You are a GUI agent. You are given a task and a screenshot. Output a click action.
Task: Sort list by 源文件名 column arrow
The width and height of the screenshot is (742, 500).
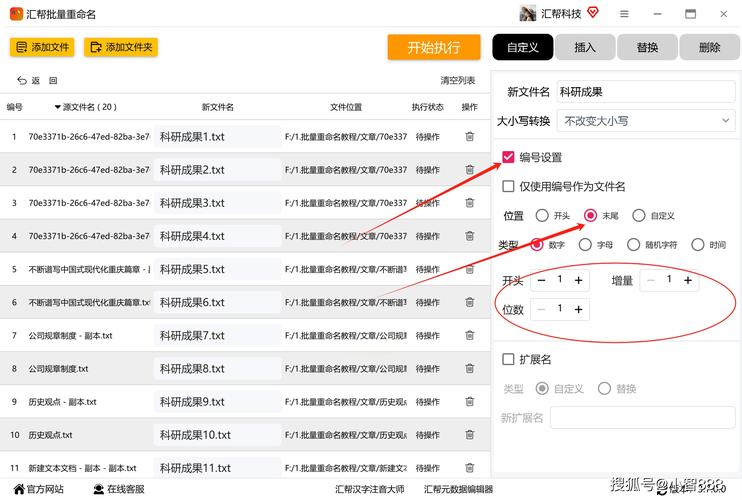click(x=57, y=107)
